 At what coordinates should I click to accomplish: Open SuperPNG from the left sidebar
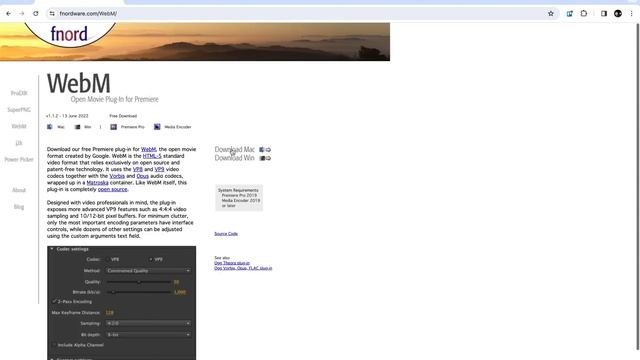(x=19, y=110)
